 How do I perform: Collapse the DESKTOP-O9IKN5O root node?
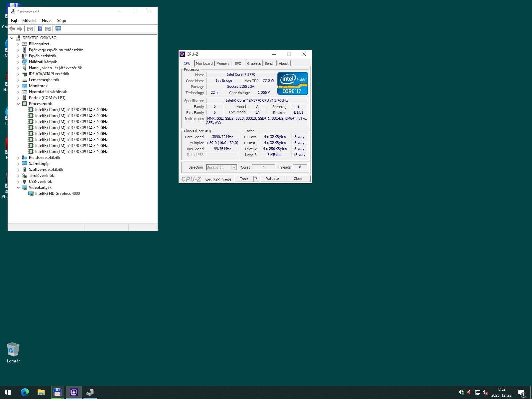[12, 38]
